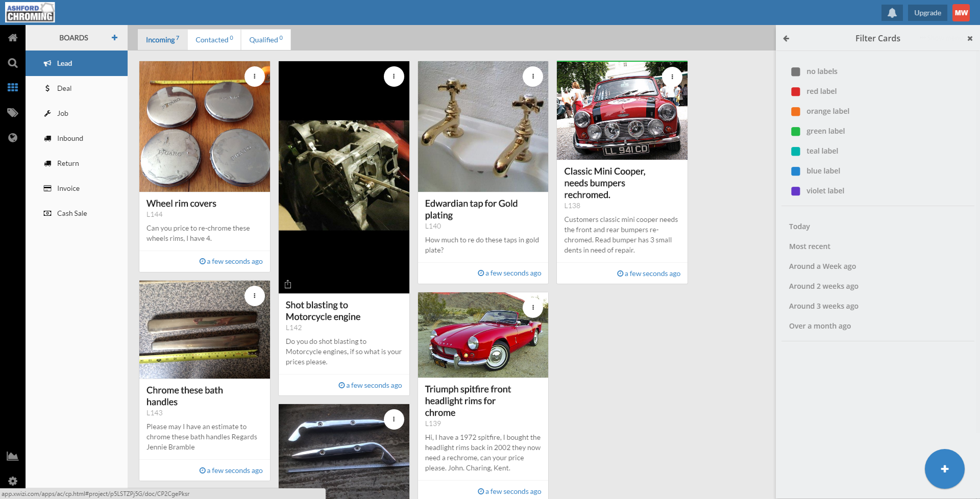Click the tags icon in sidebar
The image size is (980, 499).
click(13, 113)
